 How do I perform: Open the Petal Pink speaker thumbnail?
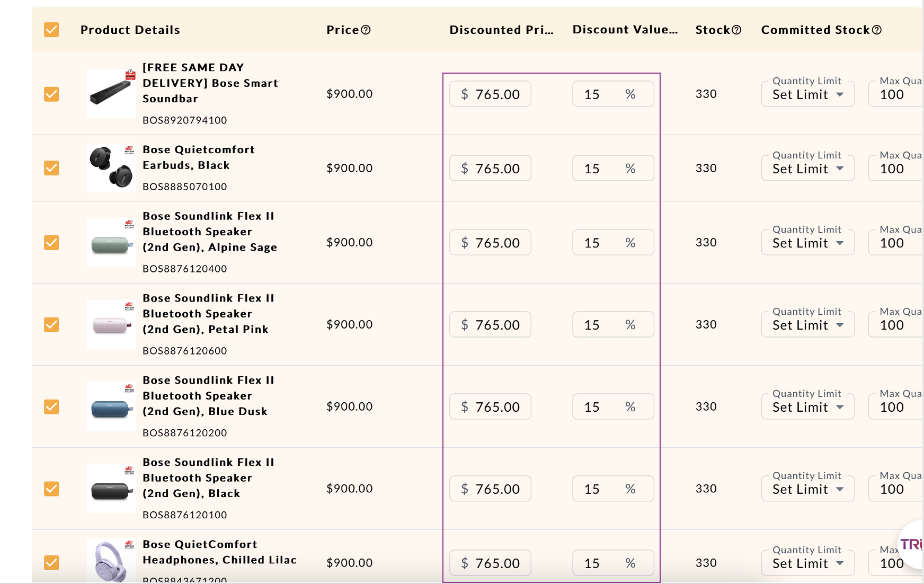[111, 324]
